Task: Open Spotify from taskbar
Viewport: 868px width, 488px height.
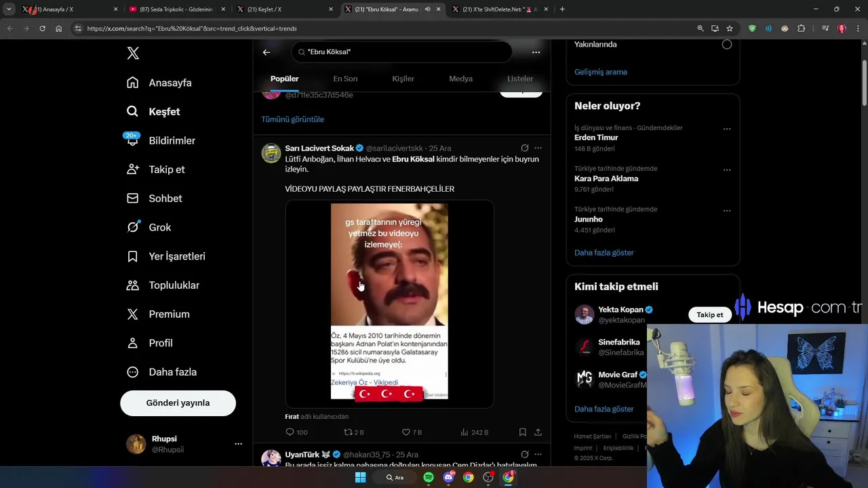Action: point(429,477)
